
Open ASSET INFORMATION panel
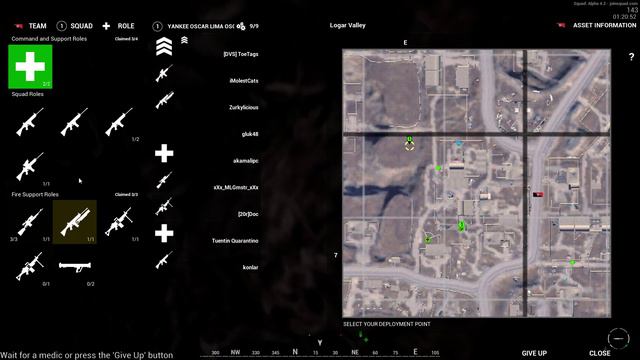coord(604,25)
